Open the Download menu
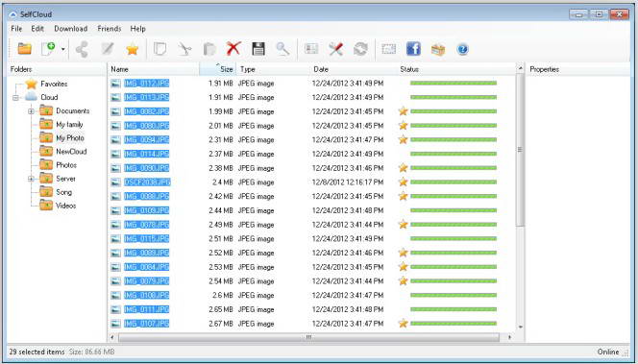This screenshot has height=364, width=638. click(71, 29)
